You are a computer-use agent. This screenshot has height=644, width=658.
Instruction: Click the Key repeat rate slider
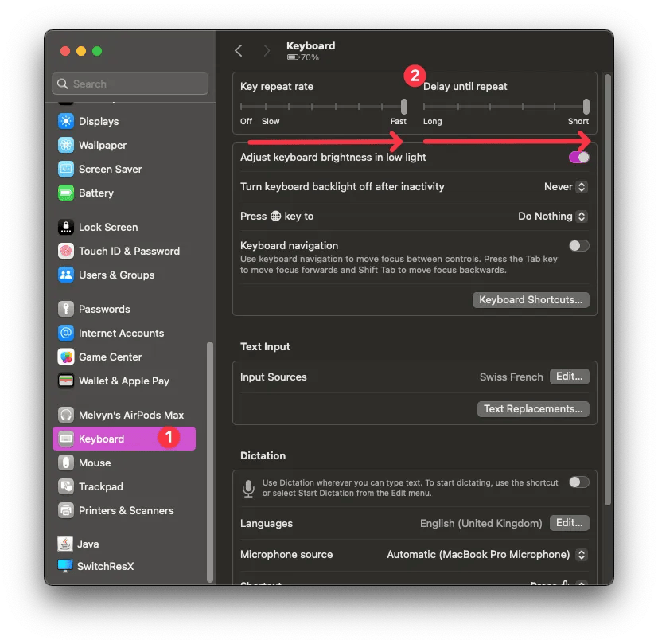tap(324, 106)
